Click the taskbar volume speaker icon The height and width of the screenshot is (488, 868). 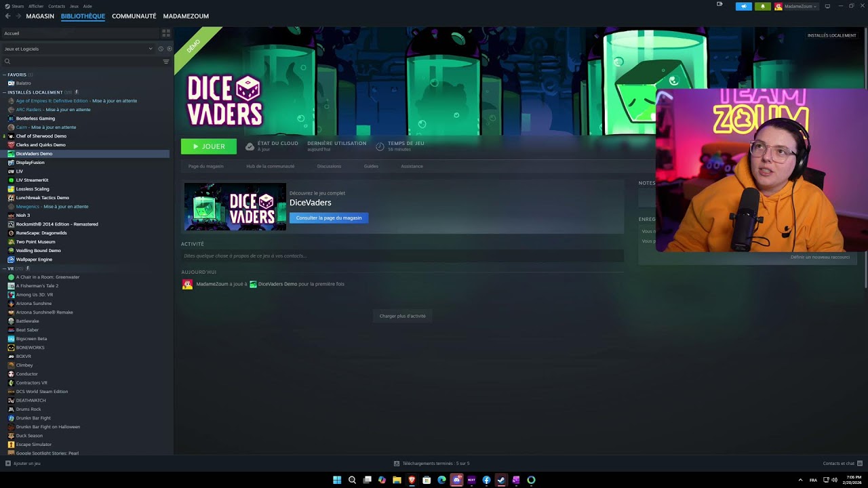click(x=834, y=480)
